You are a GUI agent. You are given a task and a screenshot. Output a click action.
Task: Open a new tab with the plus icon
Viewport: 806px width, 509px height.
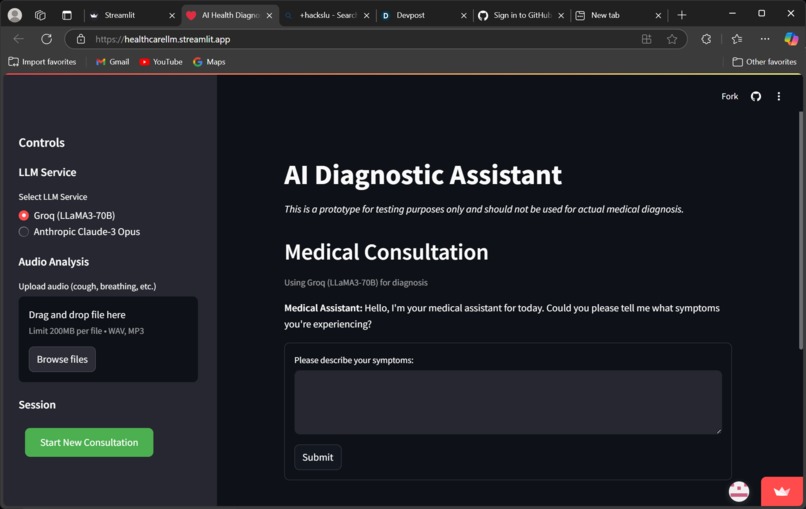click(x=682, y=15)
